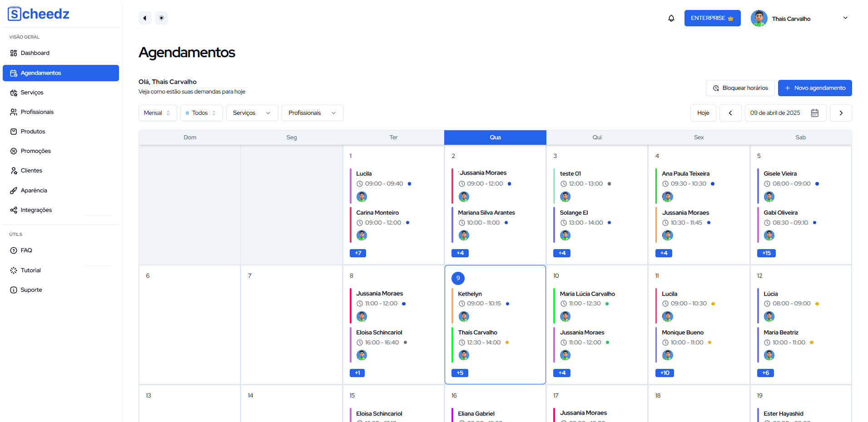Viewport: 868px width, 422px height.
Task: Expand the +1 more on day 8
Action: [x=357, y=373]
